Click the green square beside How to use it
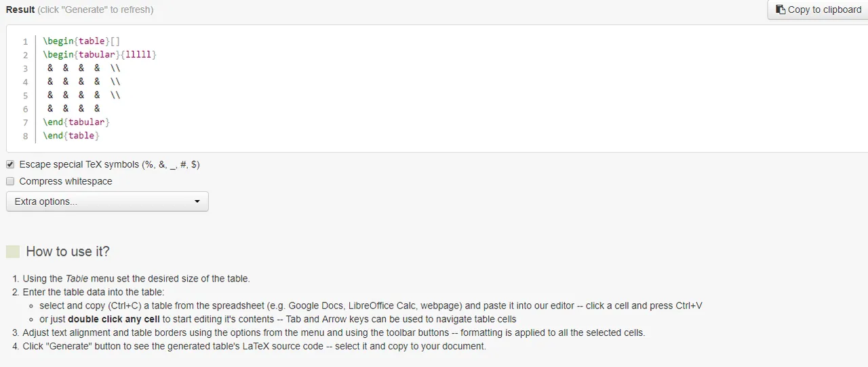Image resolution: width=868 pixels, height=367 pixels. pyautogui.click(x=13, y=252)
